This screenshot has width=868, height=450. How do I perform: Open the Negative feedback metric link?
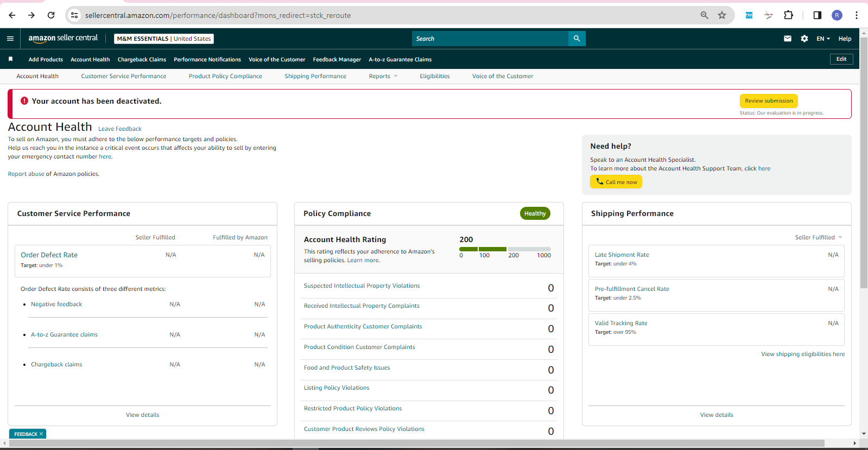point(56,304)
